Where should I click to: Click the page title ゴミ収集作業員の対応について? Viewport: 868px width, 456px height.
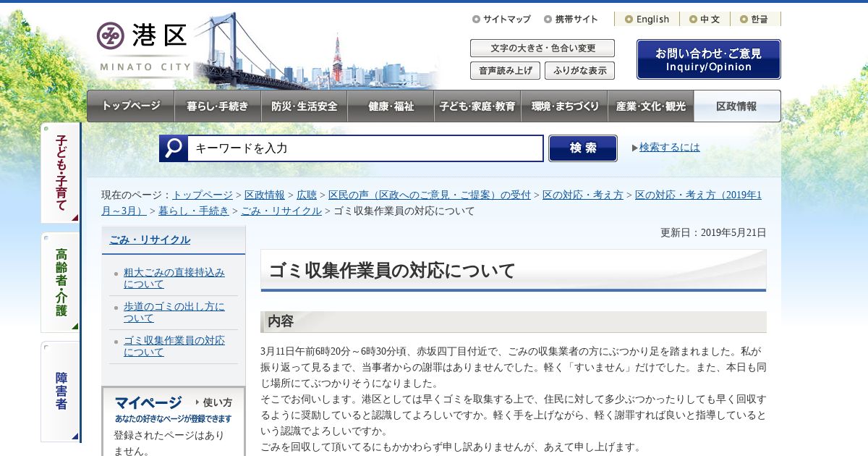coord(392,271)
